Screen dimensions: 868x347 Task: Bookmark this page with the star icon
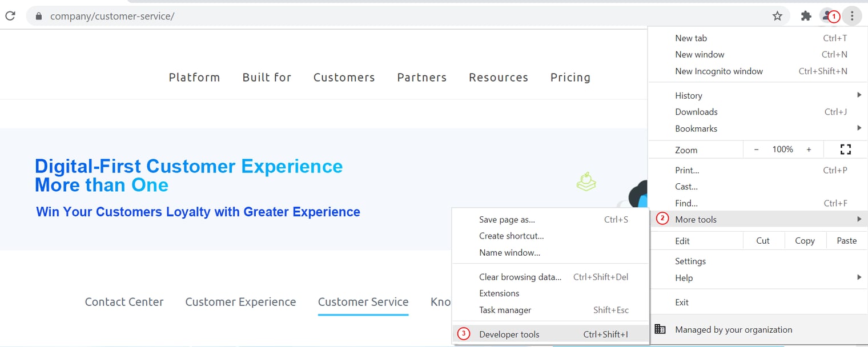(777, 16)
